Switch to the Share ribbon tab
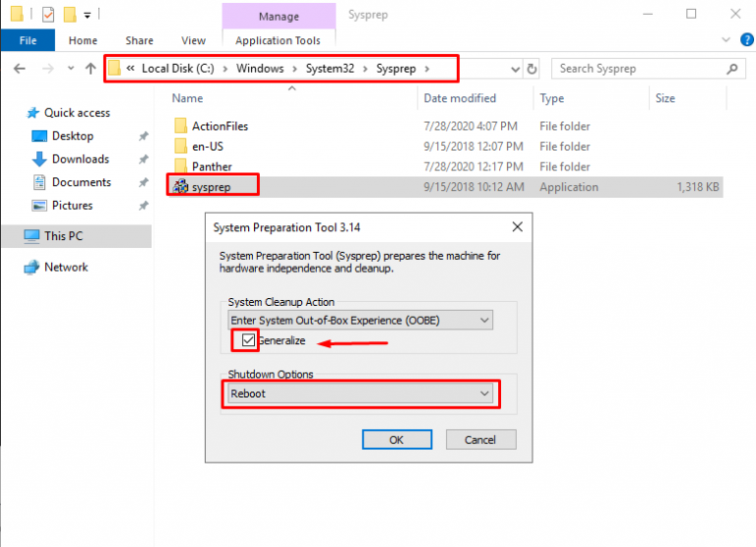Viewport: 756px width, 547px height. click(x=140, y=40)
